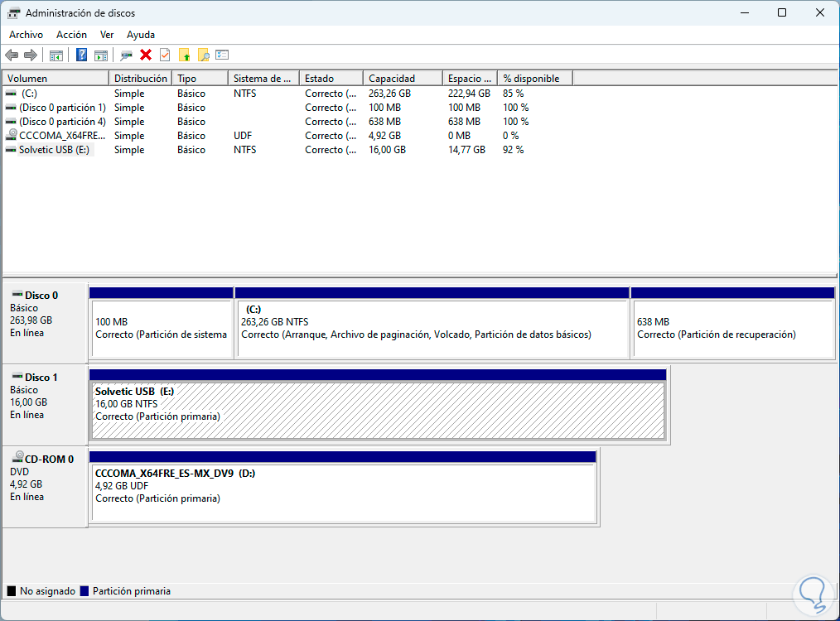Viewport: 840px width, 621px height.
Task: Open the Archivo menu
Action: (27, 35)
